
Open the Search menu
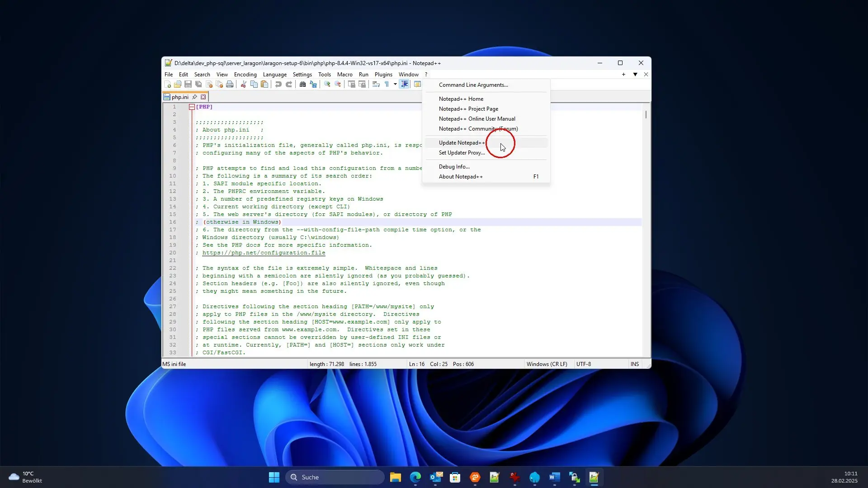[202, 75]
